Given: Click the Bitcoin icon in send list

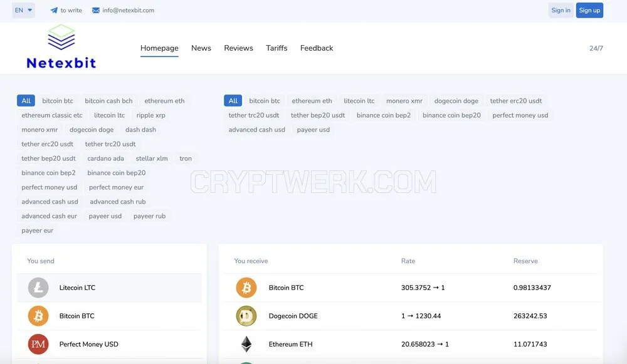Looking at the screenshot, I should 38,316.
